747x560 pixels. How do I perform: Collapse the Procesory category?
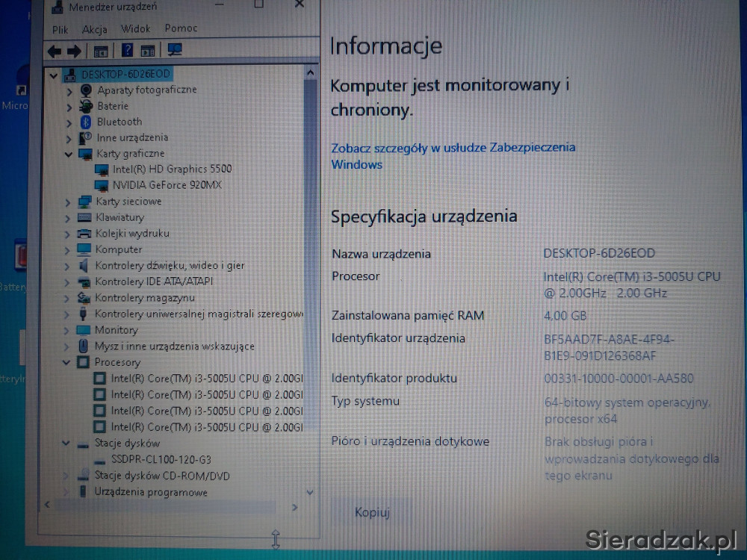66,362
